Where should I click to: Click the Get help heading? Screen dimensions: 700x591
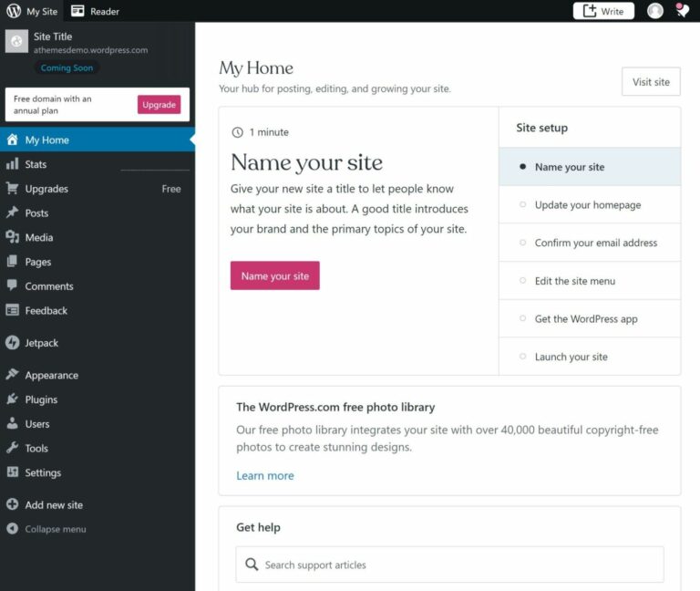[x=259, y=527]
